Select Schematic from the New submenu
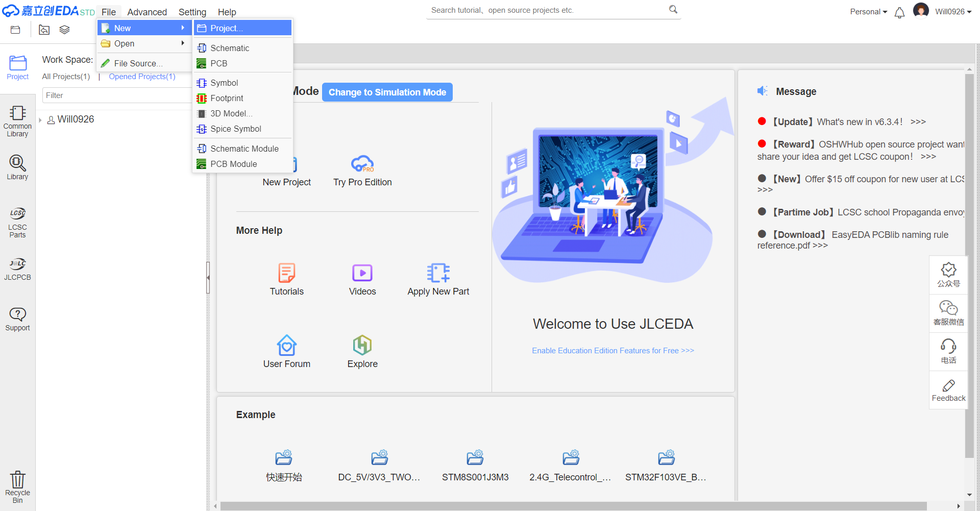980x511 pixels. click(230, 48)
